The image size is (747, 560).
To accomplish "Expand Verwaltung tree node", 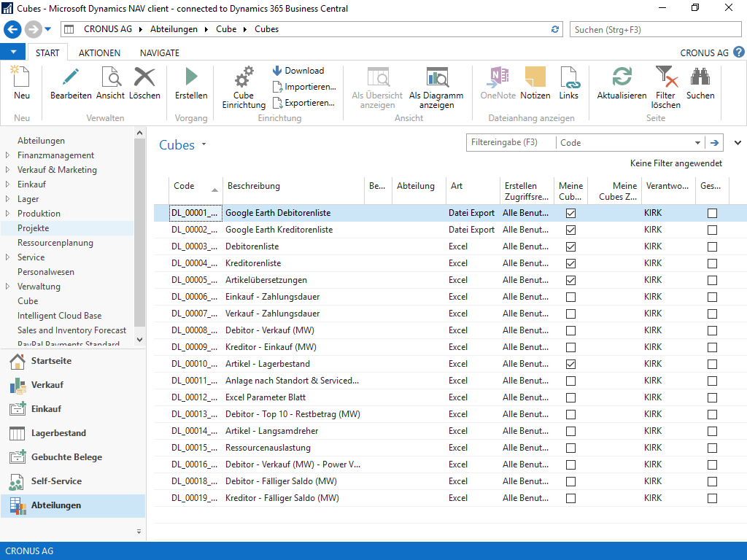I will 7,286.
